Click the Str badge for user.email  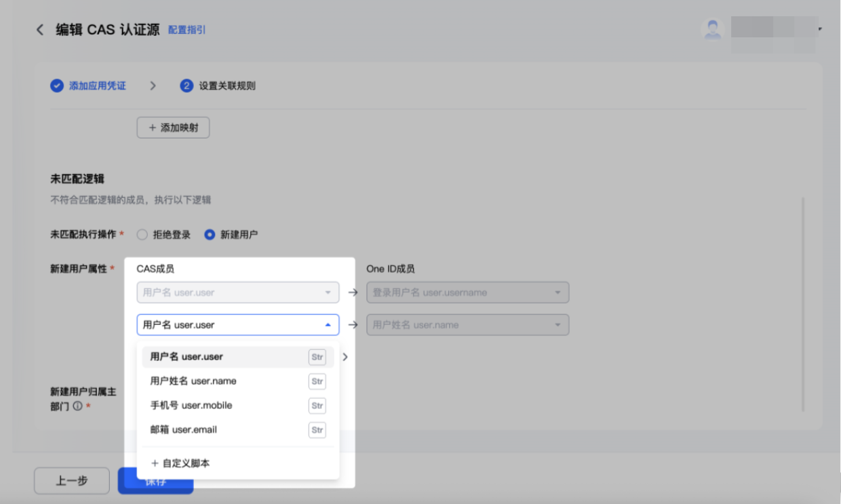[x=317, y=430]
